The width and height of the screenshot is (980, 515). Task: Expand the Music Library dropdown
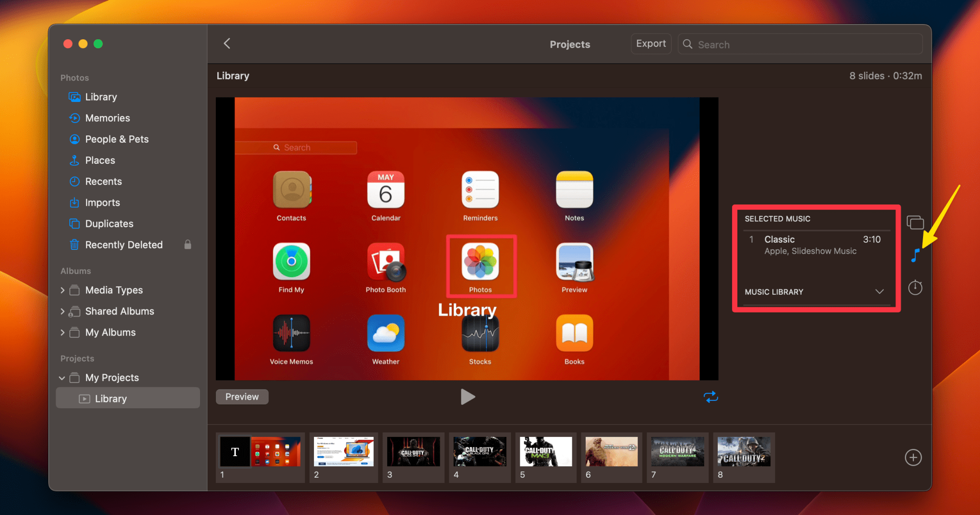coord(879,291)
